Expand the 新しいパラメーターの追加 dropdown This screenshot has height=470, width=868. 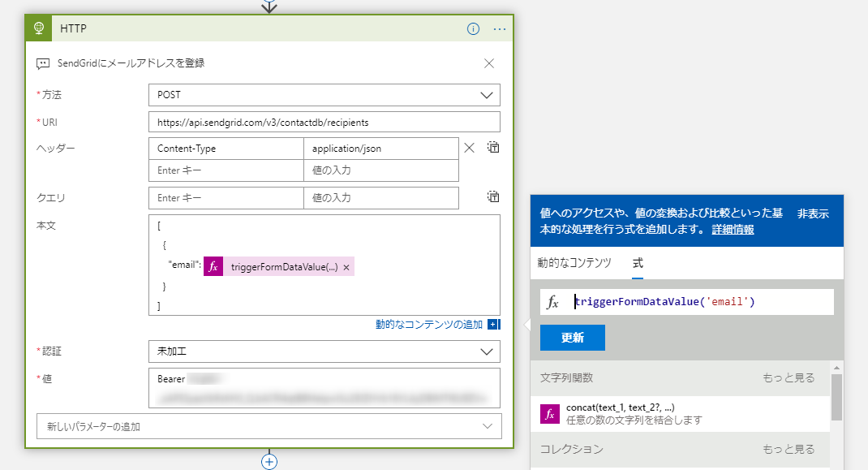(x=269, y=426)
